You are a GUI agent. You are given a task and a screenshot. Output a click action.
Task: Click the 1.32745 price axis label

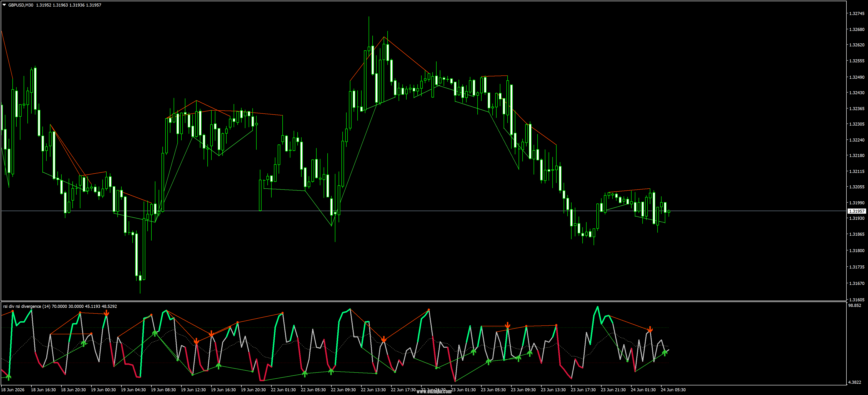[x=857, y=13]
